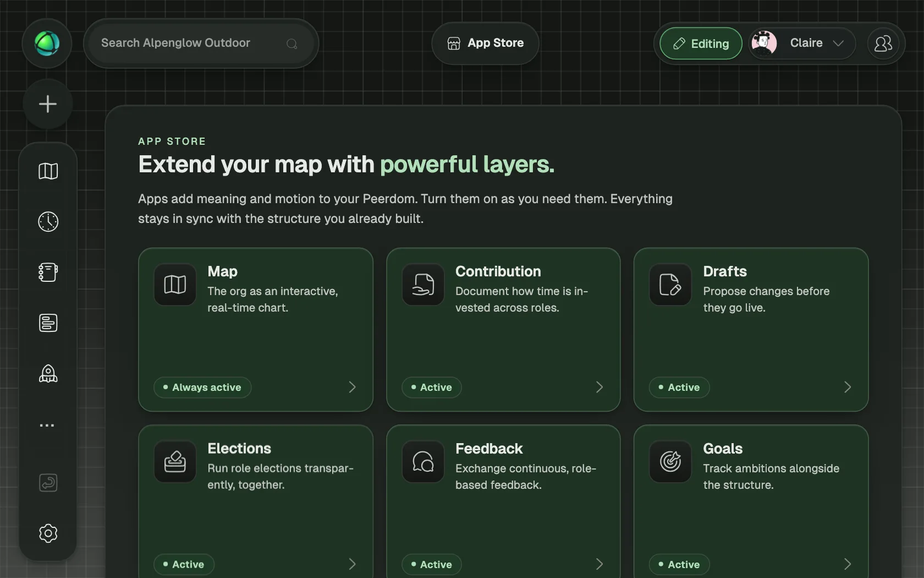Open the Drafts card title
The image size is (924, 578).
(x=725, y=271)
